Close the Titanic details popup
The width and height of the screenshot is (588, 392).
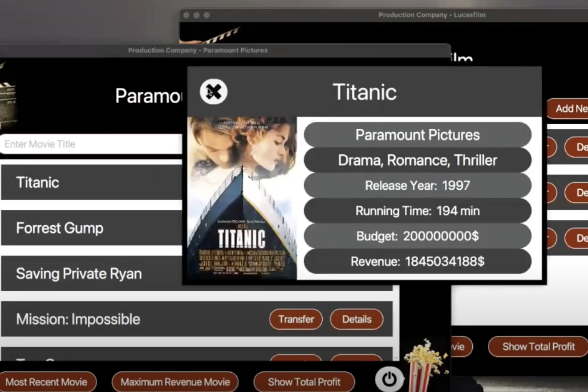click(x=213, y=92)
